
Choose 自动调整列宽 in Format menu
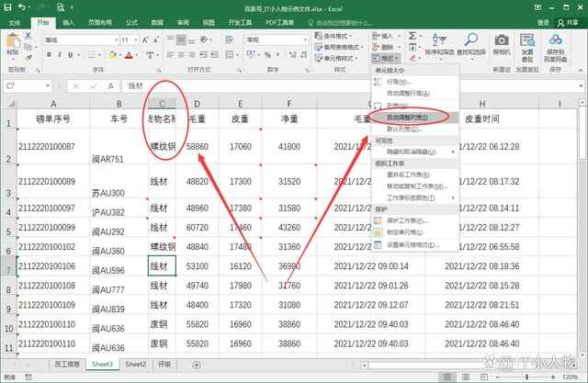[x=415, y=118]
